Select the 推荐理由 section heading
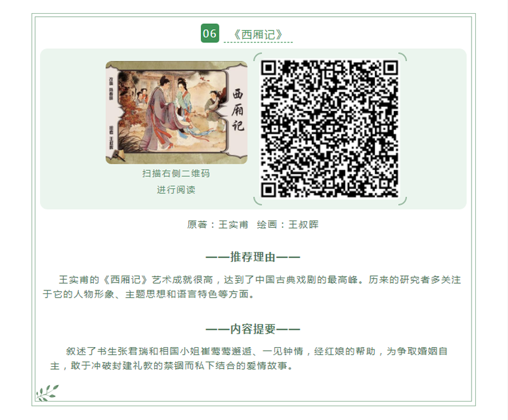The width and height of the screenshot is (508, 420). click(x=253, y=257)
